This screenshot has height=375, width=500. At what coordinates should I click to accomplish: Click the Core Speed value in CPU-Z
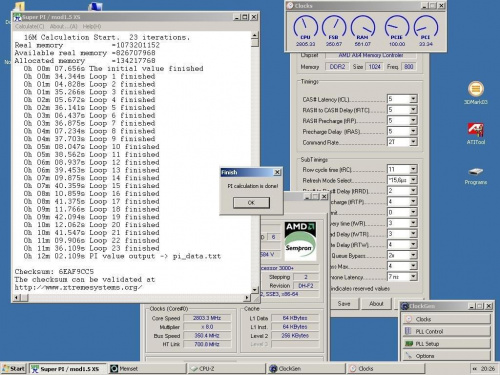[207, 318]
